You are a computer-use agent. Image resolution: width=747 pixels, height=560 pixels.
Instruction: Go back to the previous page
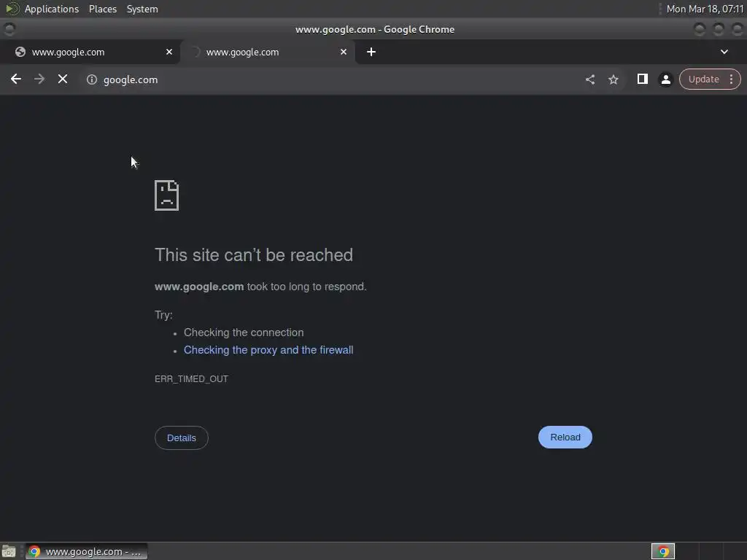16,79
